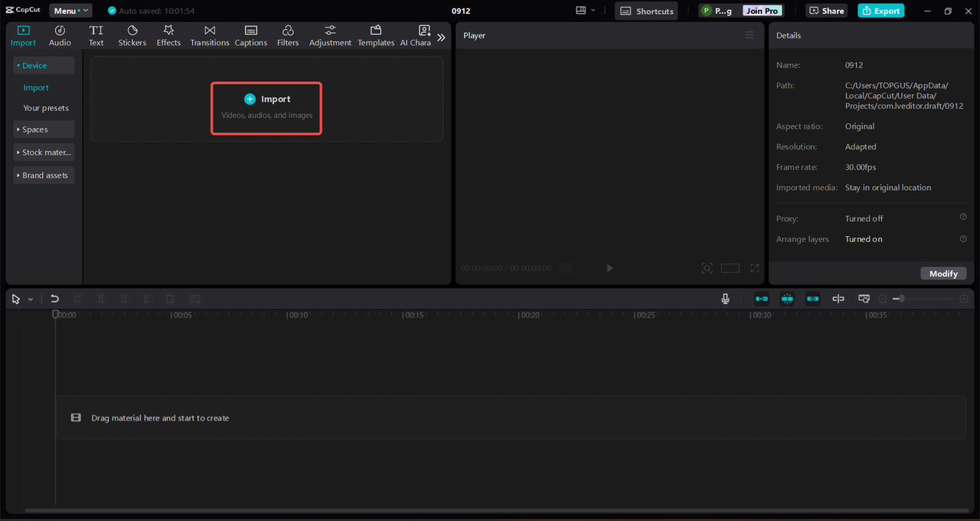980x521 pixels.
Task: Click the Delete trash icon
Action: [x=170, y=299]
